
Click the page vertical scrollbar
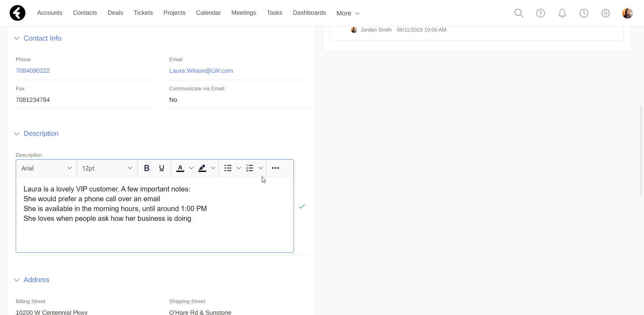(x=641, y=150)
